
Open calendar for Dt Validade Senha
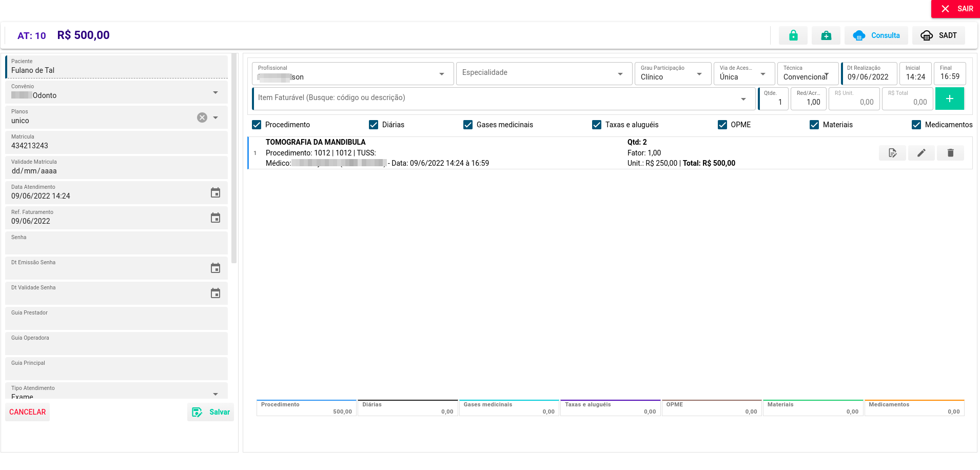(215, 293)
